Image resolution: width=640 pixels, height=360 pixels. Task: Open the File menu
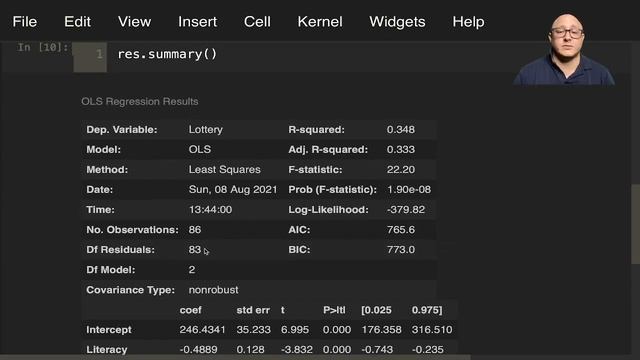pos(24,22)
